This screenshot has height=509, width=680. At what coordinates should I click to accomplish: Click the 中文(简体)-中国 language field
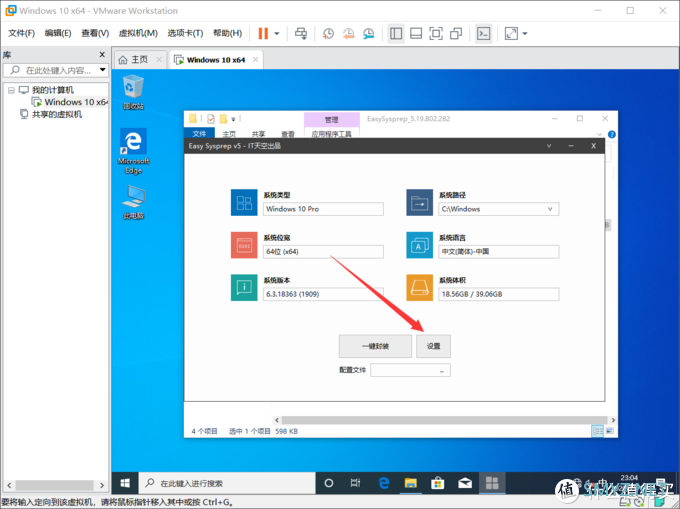click(498, 251)
